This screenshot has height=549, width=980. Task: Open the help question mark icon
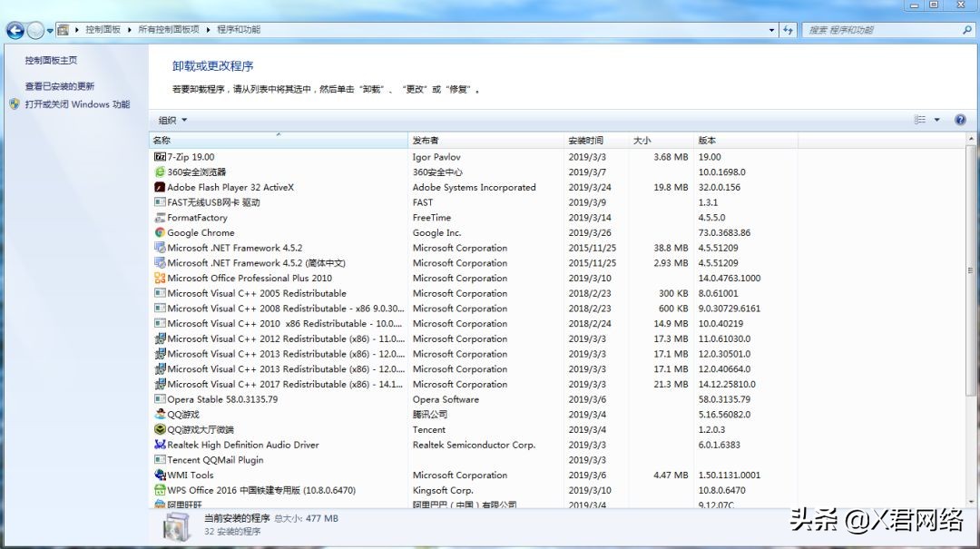pyautogui.click(x=960, y=119)
